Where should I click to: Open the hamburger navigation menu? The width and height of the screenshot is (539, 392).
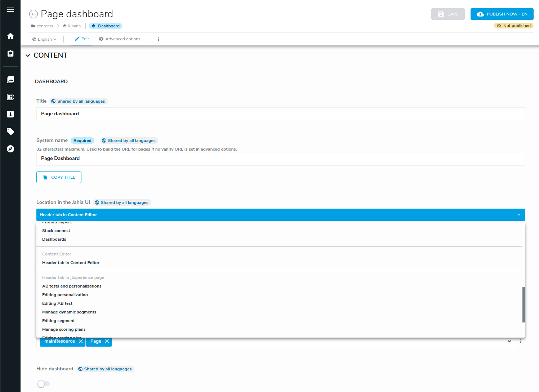(10, 9)
